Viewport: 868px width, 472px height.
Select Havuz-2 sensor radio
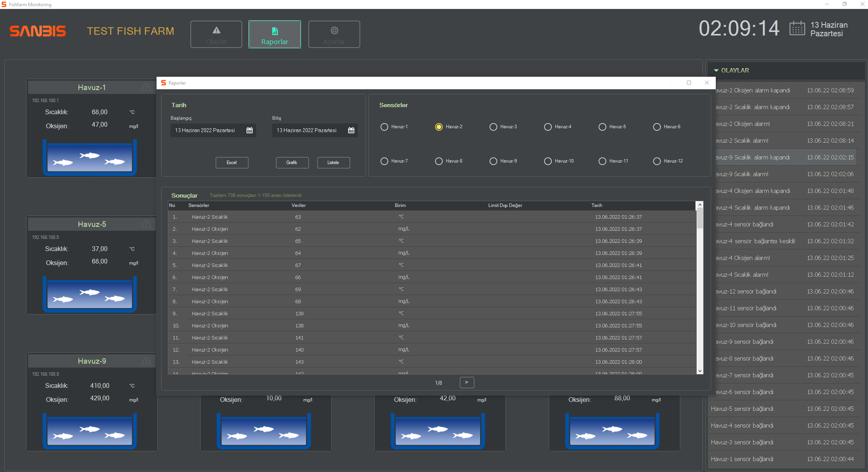coord(439,127)
